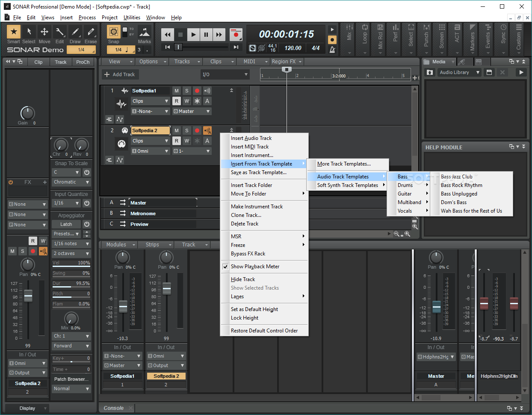This screenshot has width=532, height=415.
Task: Open the Patch Browser...
Action: click(x=71, y=379)
